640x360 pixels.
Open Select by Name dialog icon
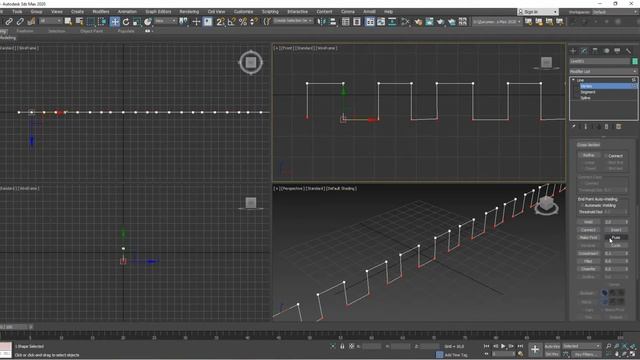point(79,22)
